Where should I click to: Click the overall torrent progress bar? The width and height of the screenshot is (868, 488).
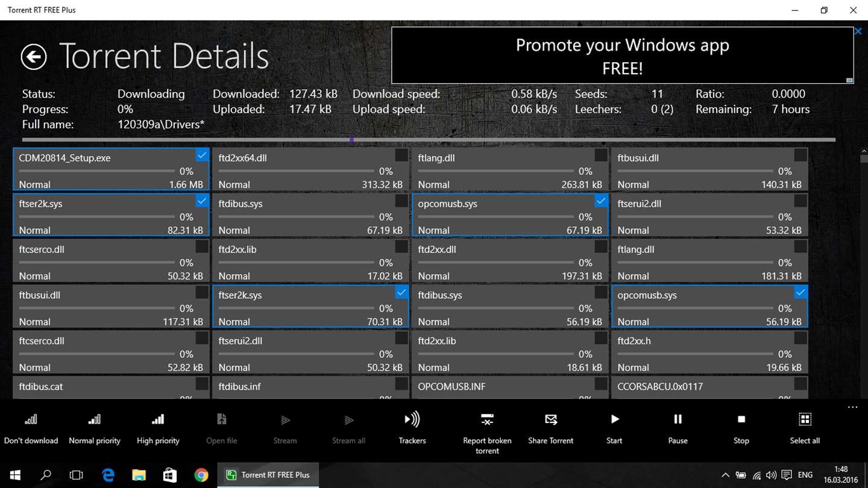pos(429,140)
